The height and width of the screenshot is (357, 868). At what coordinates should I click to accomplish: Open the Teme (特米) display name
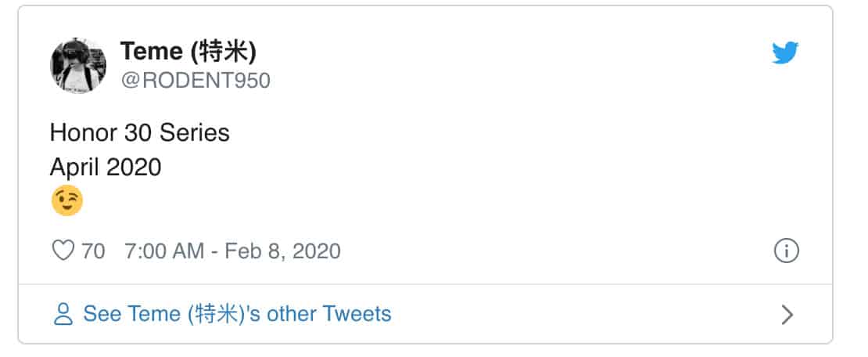(188, 52)
